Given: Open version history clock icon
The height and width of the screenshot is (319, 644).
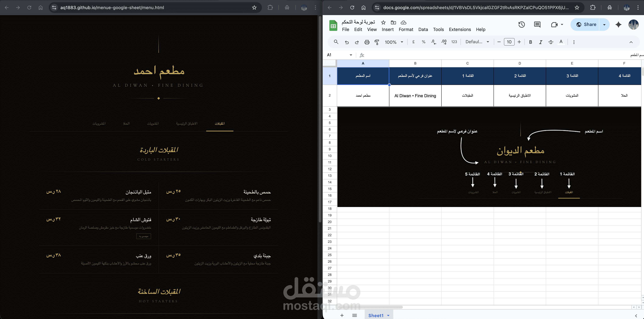Looking at the screenshot, I should click(x=522, y=25).
